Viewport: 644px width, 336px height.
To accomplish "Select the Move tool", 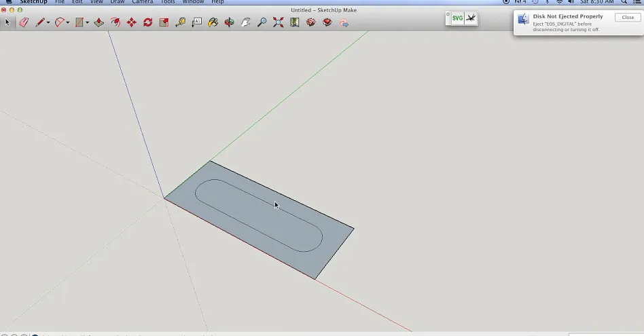I will point(132,22).
